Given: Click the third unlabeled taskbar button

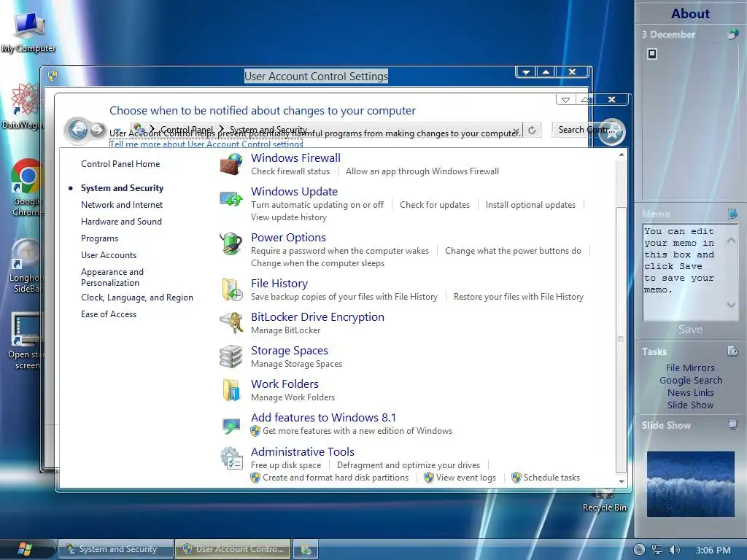Looking at the screenshot, I should pos(306,549).
